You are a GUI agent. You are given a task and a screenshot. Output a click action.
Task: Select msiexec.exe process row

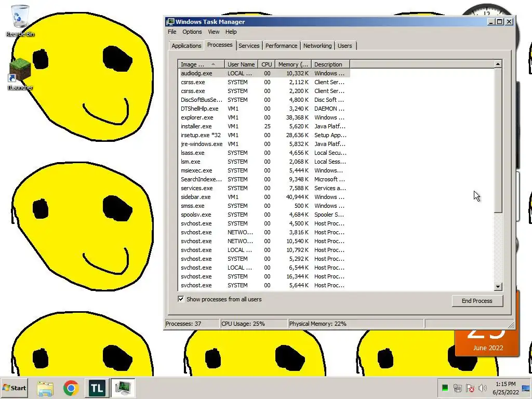pos(264,170)
